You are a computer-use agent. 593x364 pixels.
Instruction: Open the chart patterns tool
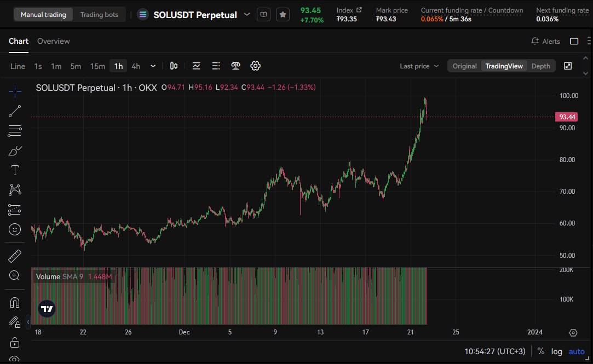pos(15,190)
